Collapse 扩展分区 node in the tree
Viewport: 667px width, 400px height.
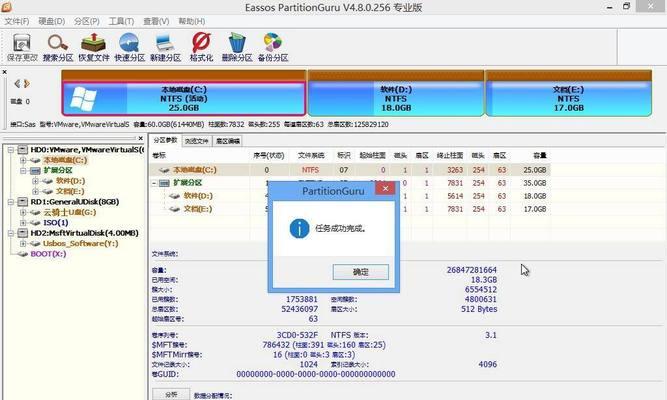click(23, 171)
